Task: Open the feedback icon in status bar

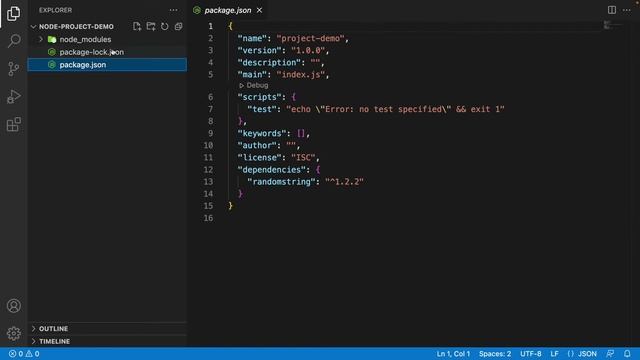Action: [x=610, y=353]
